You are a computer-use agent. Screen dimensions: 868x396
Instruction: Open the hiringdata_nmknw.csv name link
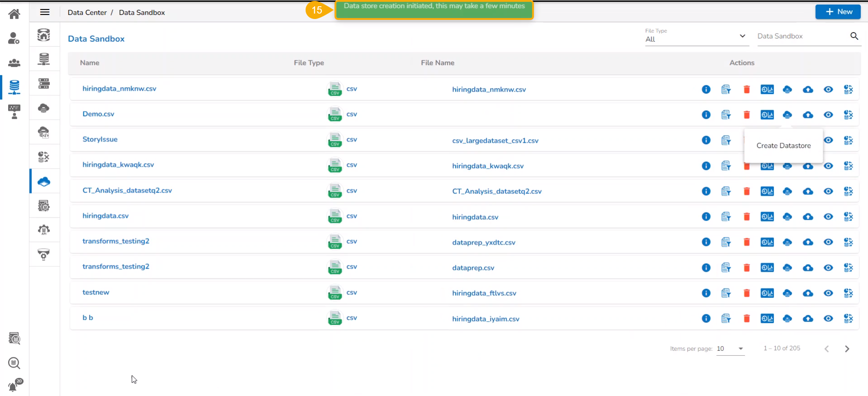tap(119, 89)
